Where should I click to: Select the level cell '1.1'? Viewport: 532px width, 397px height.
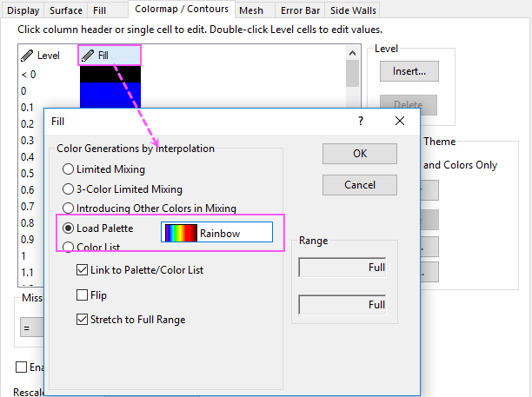pos(27,273)
